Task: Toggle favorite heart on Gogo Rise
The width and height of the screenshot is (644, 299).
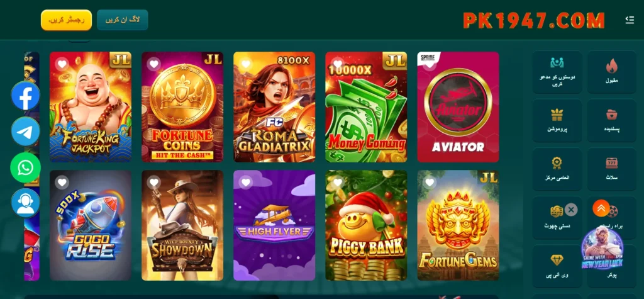Action: coord(62,182)
